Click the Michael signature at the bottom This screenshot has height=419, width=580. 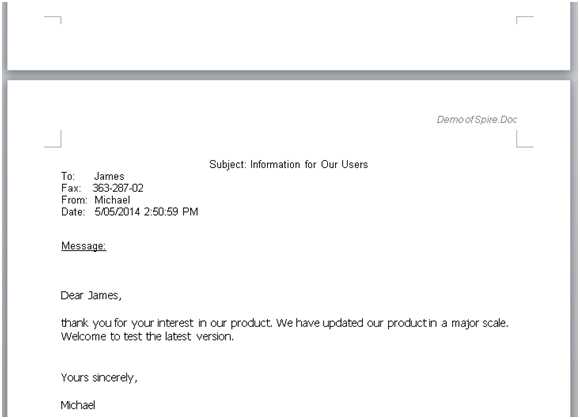(x=78, y=405)
